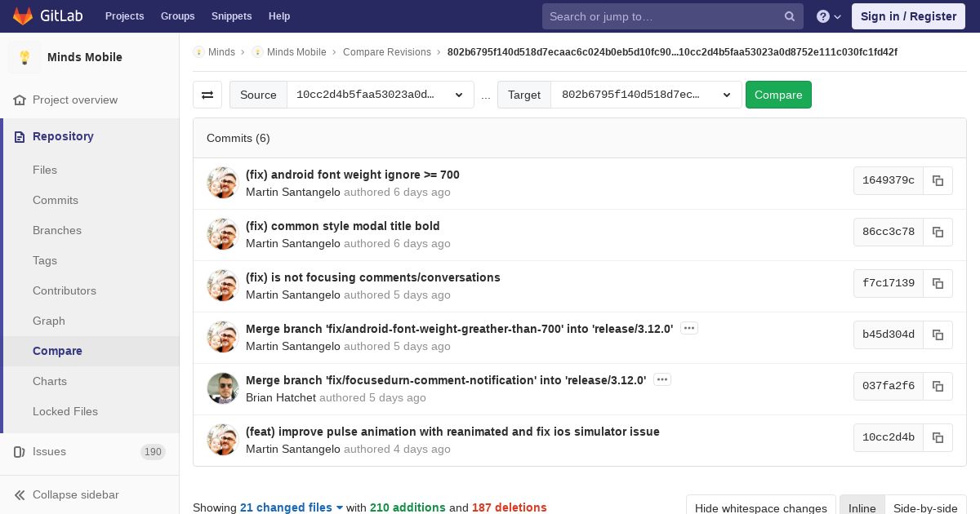Open the Source revision dropdown
The height and width of the screenshot is (514, 980).
click(380, 95)
